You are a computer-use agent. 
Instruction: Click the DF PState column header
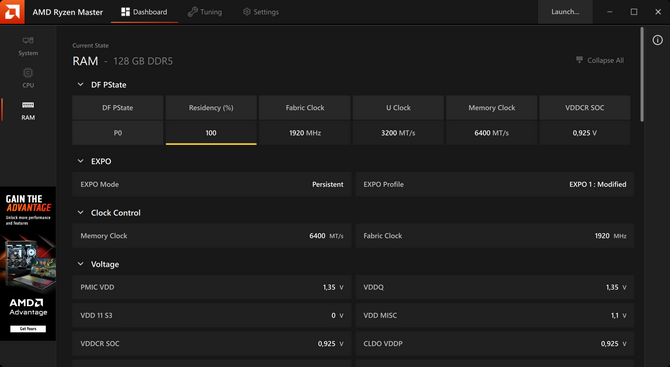point(118,108)
